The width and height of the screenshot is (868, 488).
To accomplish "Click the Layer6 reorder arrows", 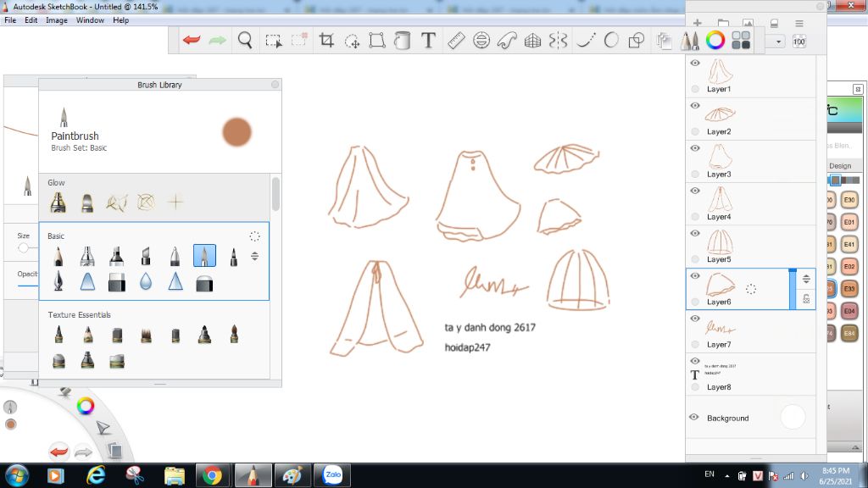I will tap(807, 279).
